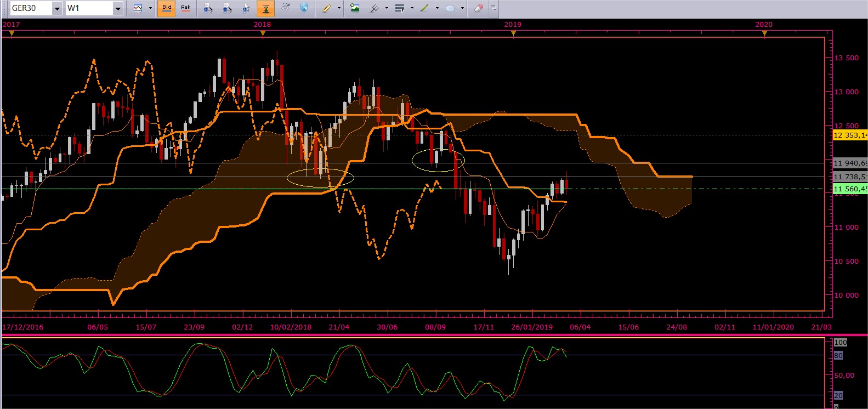The width and height of the screenshot is (868, 409).
Task: Click the 13 500 price axis label
Action: 847,58
